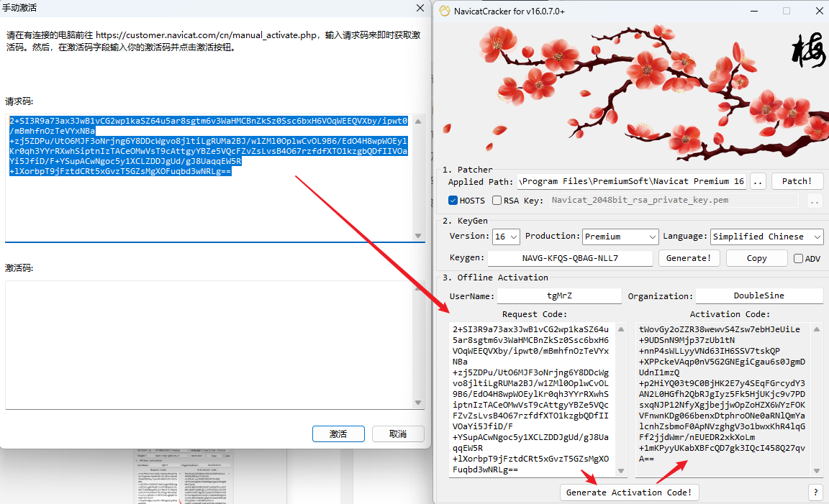
Task: Click the UserName input field
Action: point(558,296)
